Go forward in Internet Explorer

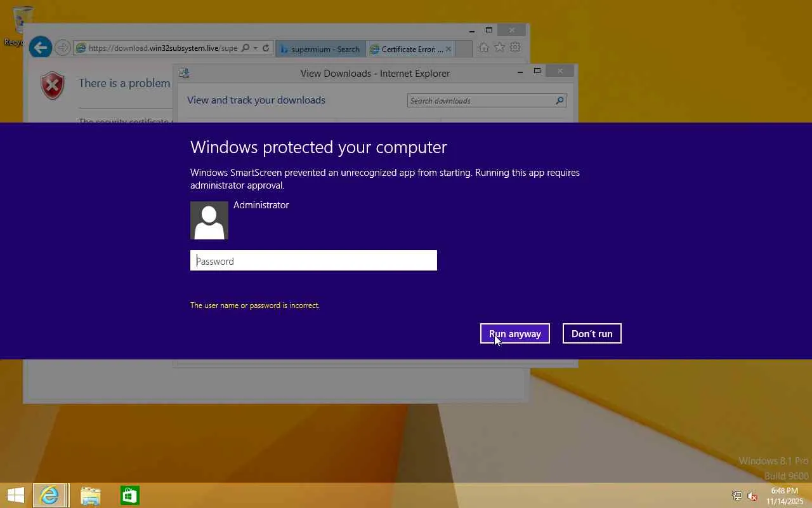coord(62,48)
